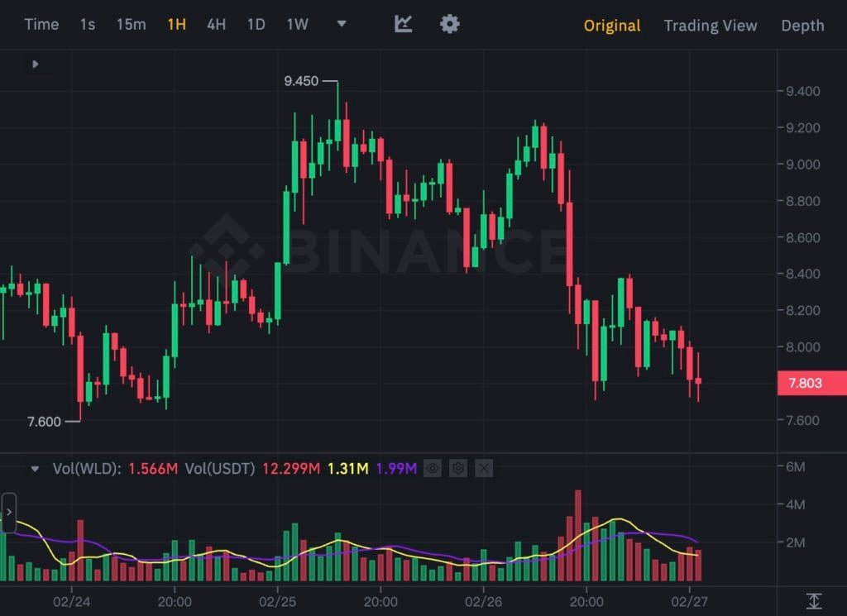The height and width of the screenshot is (616, 847).
Task: Choose the 1s interval
Action: 88,25
